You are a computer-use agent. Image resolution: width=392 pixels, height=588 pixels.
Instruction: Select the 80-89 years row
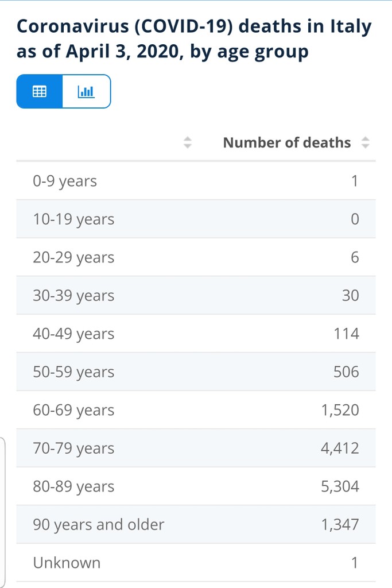tap(196, 486)
